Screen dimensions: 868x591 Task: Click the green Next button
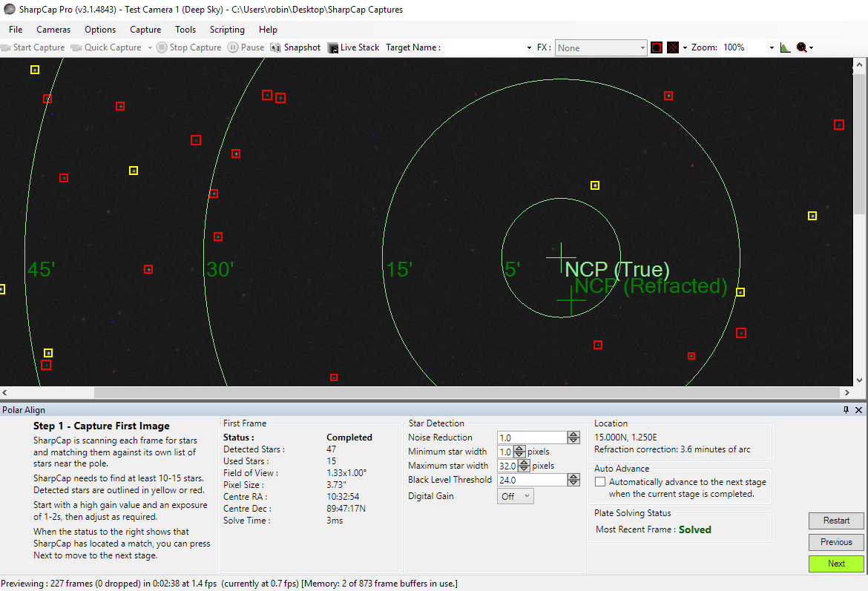click(x=836, y=564)
